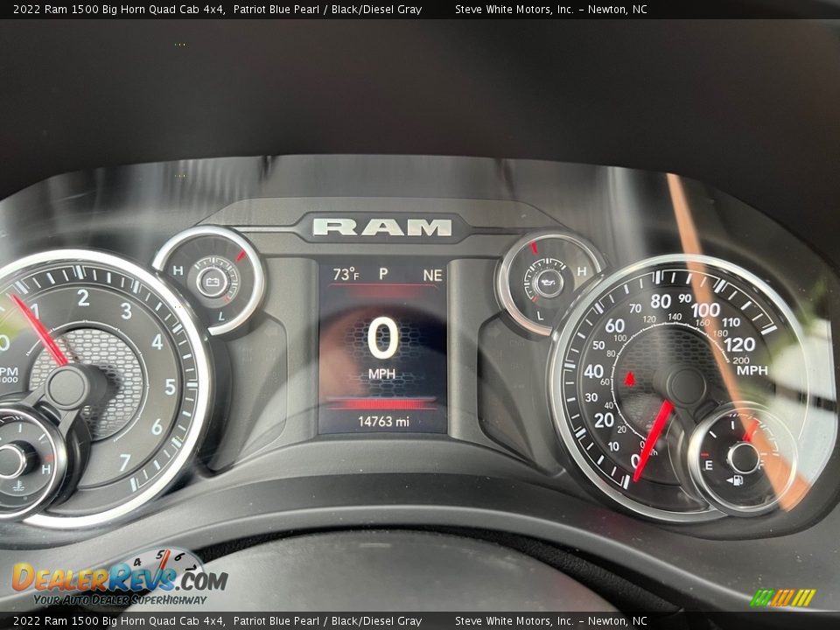This screenshot has height=630, width=840.
Task: Click the MPH label on speedometer dial
Action: point(752,370)
